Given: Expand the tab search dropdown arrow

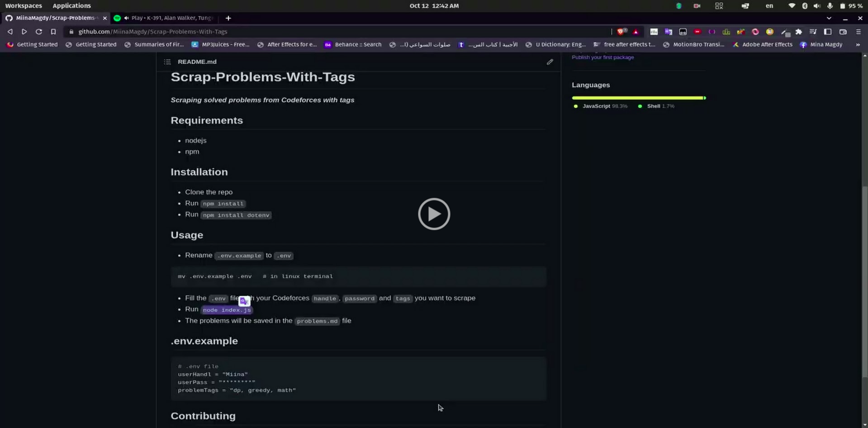Looking at the screenshot, I should (x=829, y=18).
